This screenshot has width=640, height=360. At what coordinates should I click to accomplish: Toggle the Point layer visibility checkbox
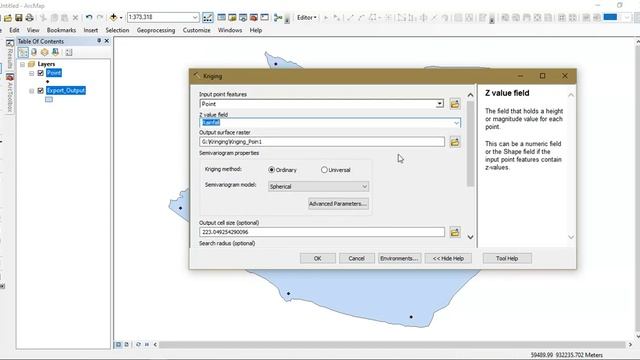click(40, 73)
